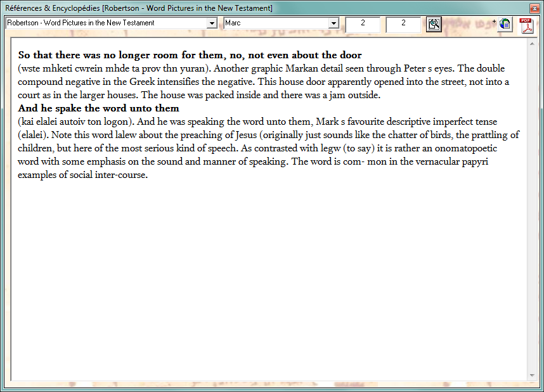Open the globe web link icon
The height and width of the screenshot is (392, 544).
click(x=505, y=24)
